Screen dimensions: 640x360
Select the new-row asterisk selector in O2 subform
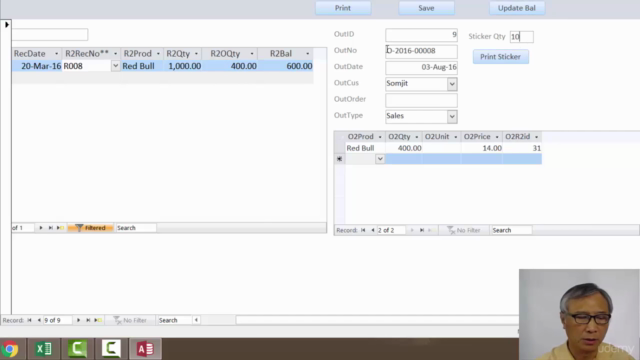click(x=339, y=159)
